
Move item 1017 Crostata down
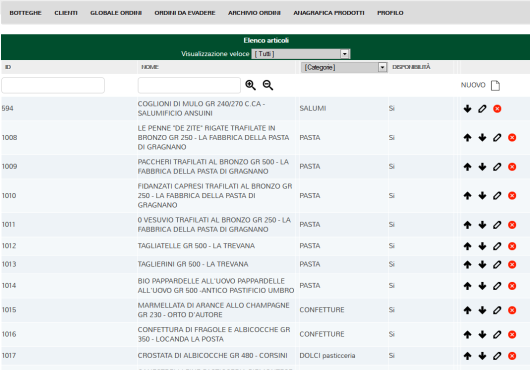point(482,356)
